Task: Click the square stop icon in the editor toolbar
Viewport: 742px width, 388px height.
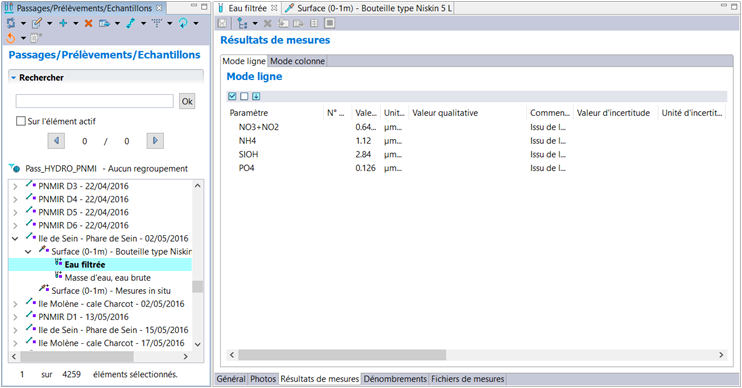Action: pyautogui.click(x=330, y=23)
